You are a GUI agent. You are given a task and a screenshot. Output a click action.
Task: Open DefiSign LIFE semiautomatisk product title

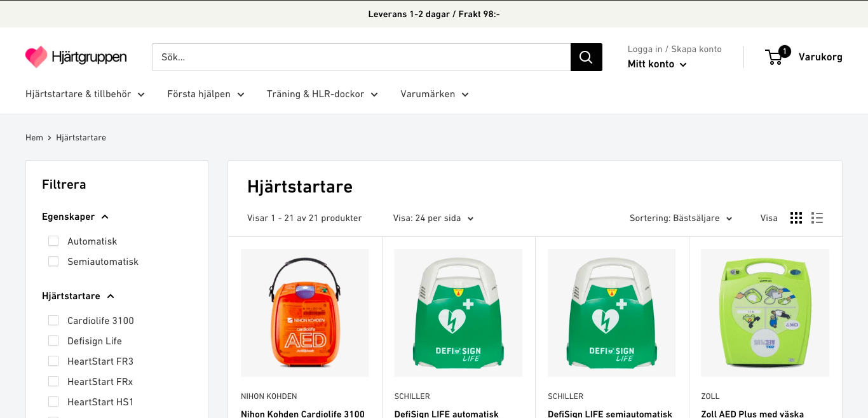click(610, 414)
